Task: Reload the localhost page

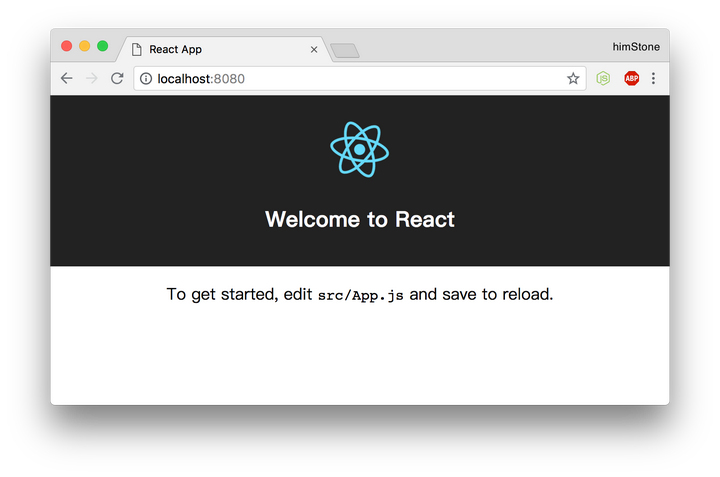Action: point(117,79)
